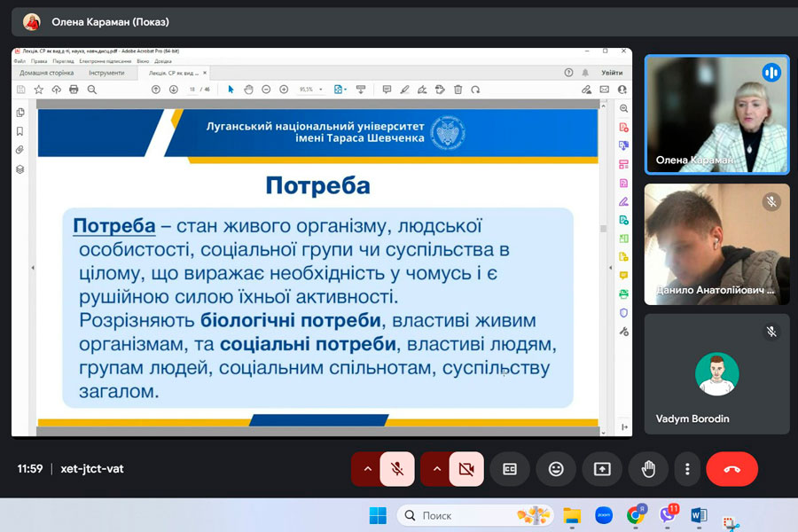Screen dimensions: 798x532
Task: Click the present screen button
Action: point(602,469)
